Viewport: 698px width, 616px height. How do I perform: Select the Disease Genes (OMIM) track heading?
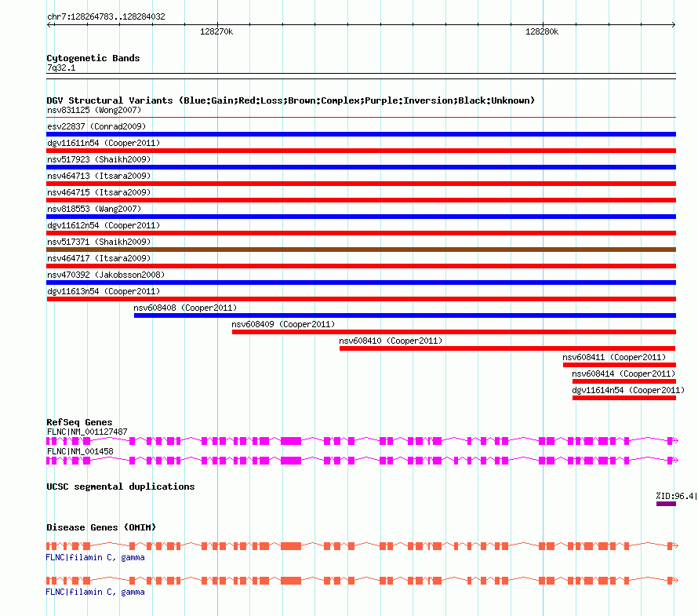tap(101, 527)
